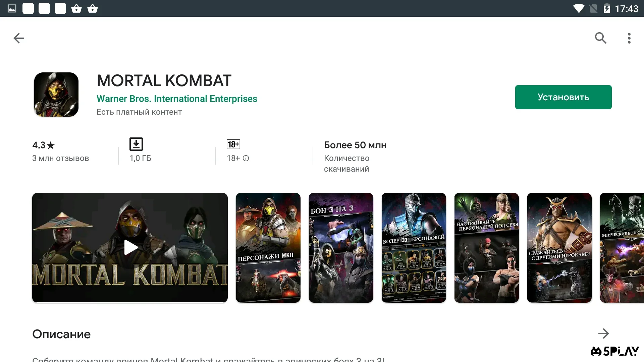Open the Более 130 персонажей screenshot
Screen dimensions: 644x362
click(x=414, y=247)
